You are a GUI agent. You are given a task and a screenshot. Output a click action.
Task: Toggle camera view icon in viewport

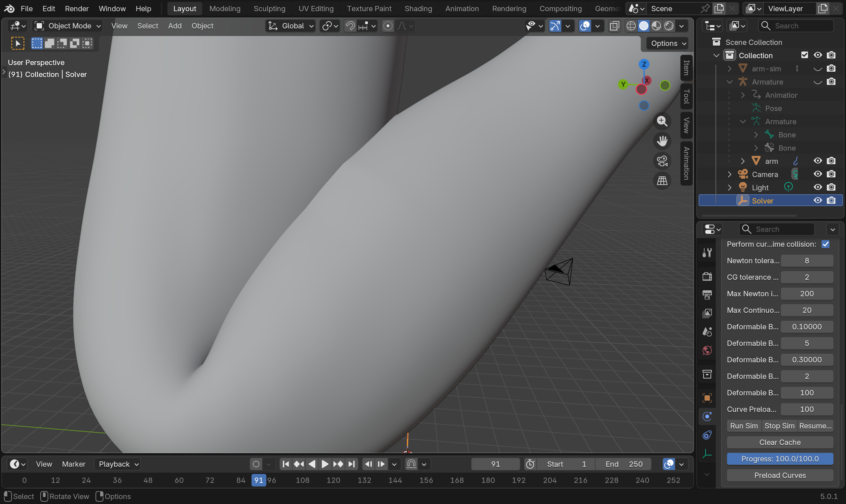click(662, 161)
